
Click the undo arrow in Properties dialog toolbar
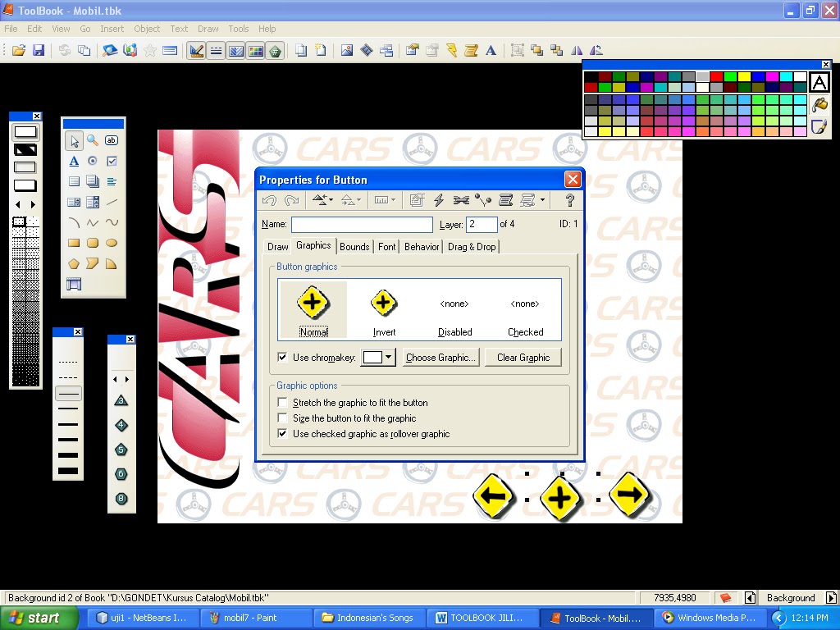coord(269,200)
